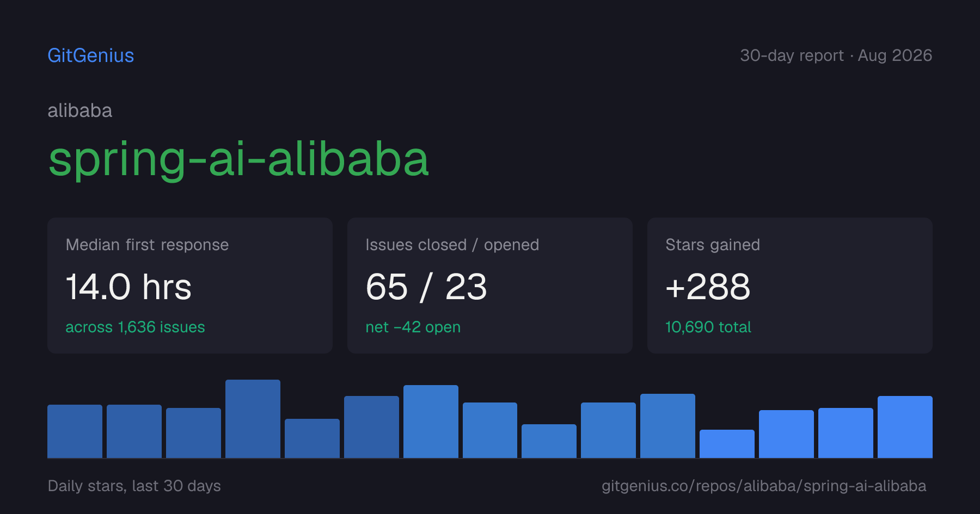
Task: Click the "Daily stars, last 30 days" caption
Action: (134, 486)
